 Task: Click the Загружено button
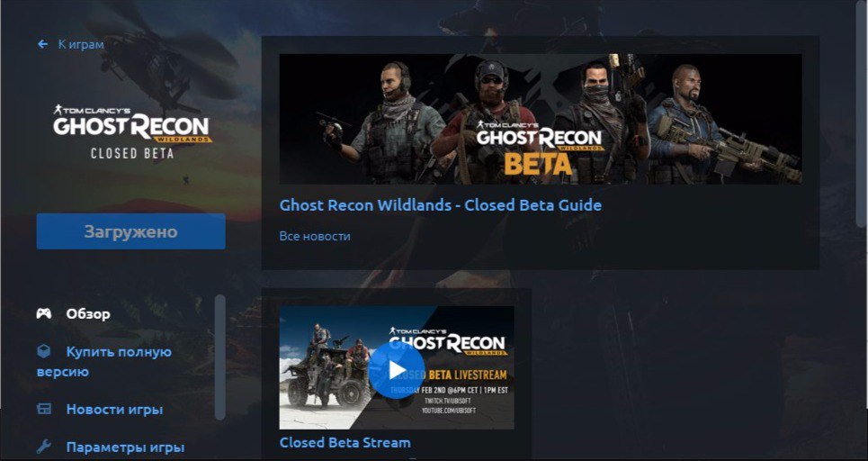click(x=130, y=231)
